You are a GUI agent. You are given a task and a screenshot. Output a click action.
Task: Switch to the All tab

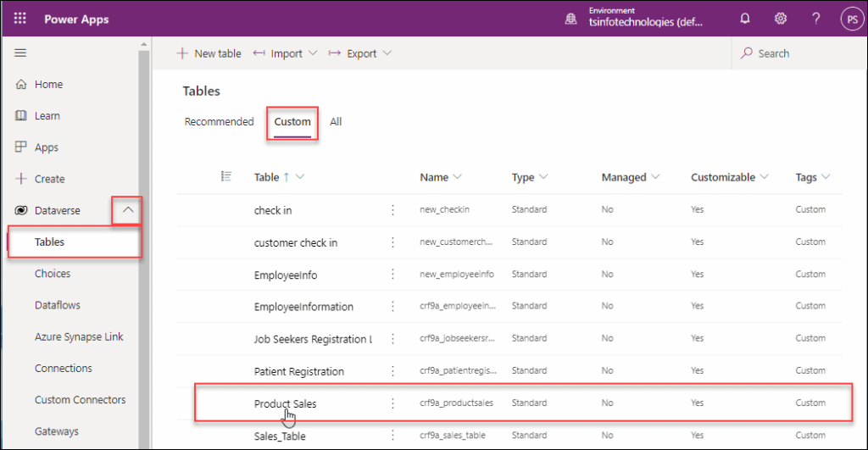coord(336,122)
